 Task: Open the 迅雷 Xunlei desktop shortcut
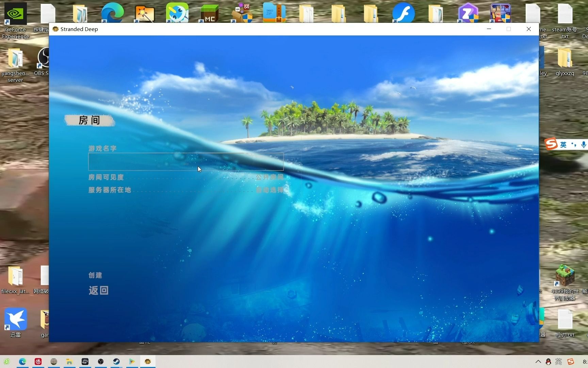pos(15,323)
